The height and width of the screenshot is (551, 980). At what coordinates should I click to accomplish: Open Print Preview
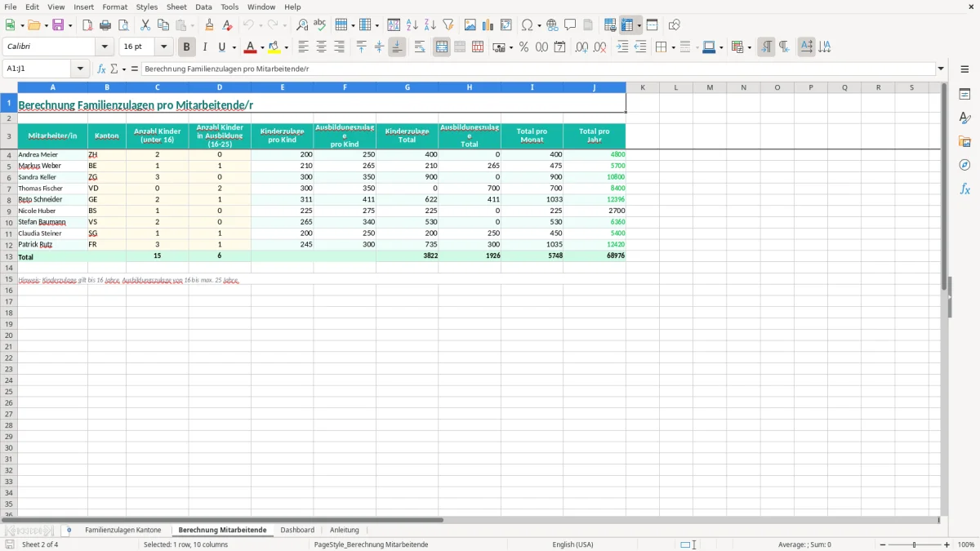(123, 25)
